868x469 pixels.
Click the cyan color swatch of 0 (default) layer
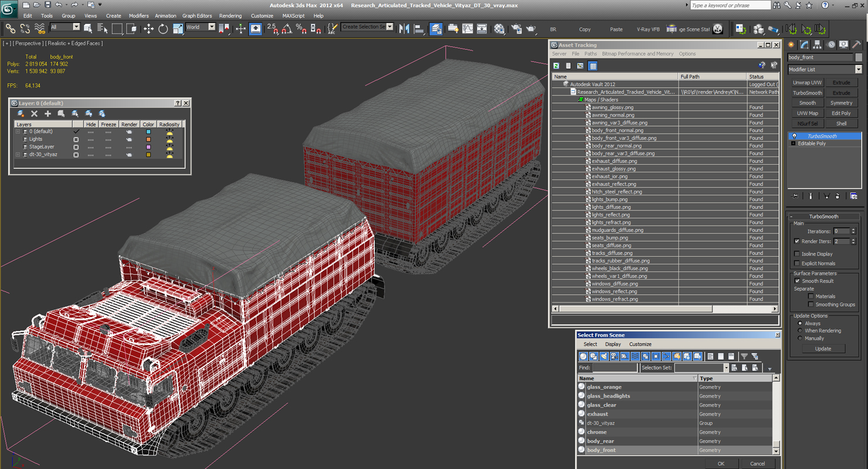pos(148,132)
